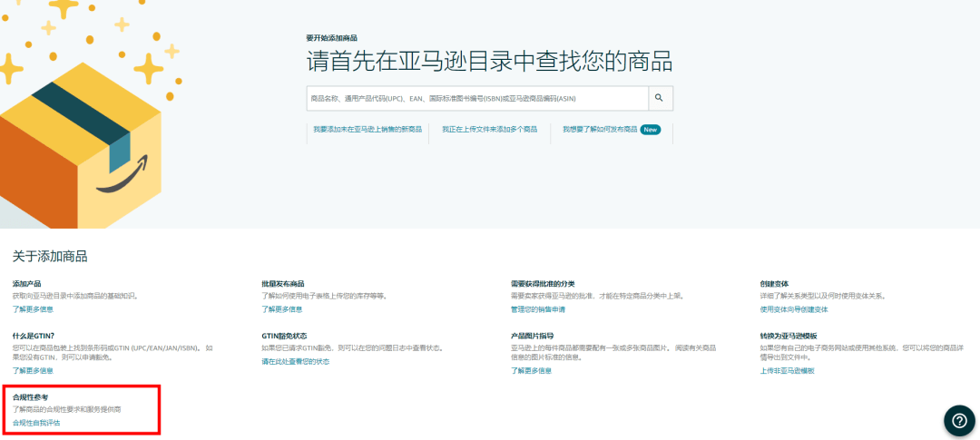Open "我要添加未在亚马逊上销售的新商品" link
This screenshot has width=980, height=440.
367,130
